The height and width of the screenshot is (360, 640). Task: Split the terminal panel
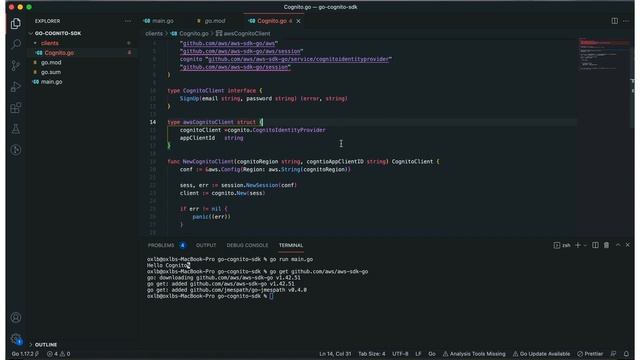tap(595, 245)
